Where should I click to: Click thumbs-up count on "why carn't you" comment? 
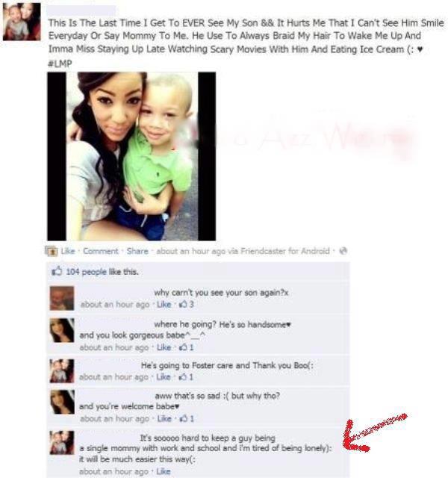pos(187,304)
